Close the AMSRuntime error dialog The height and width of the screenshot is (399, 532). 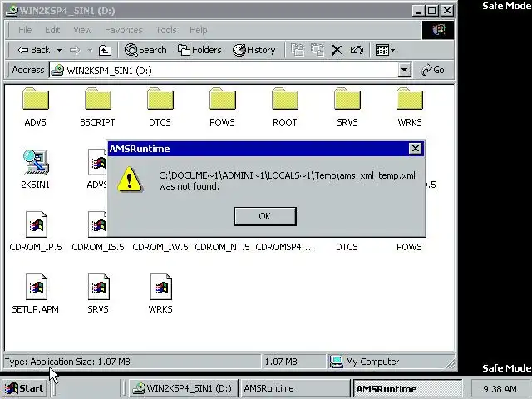pos(415,148)
